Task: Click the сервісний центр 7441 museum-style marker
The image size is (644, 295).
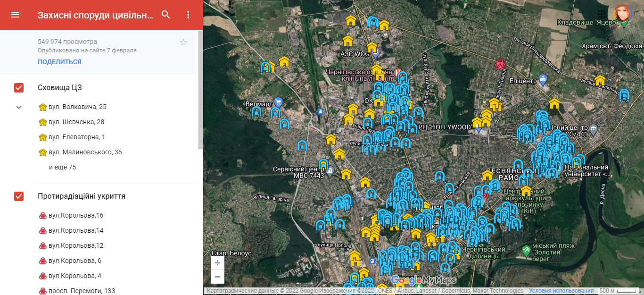Action: 593,128
